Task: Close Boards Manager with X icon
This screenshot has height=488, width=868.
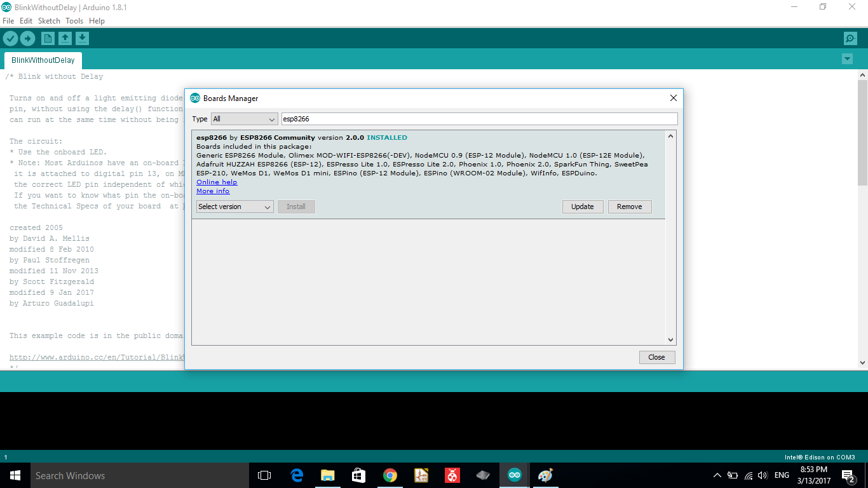Action: click(x=674, y=98)
